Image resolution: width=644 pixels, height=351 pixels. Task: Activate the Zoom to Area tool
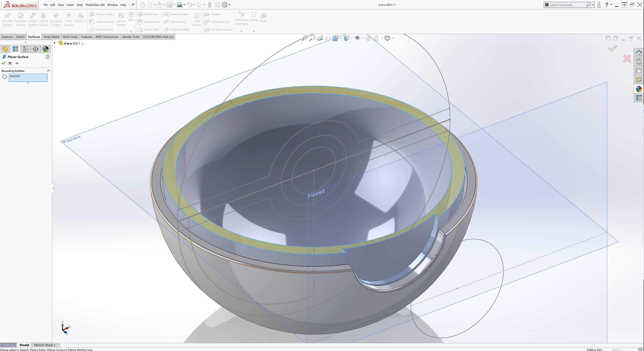[312, 38]
